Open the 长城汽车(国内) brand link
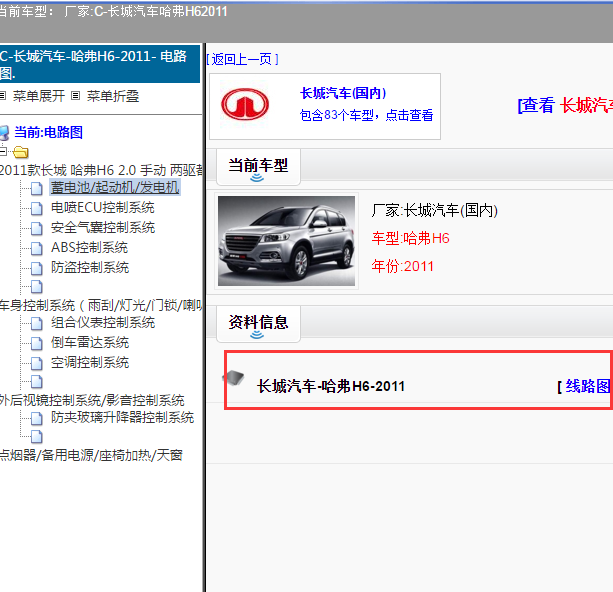Screen dimensions: 613x592 [343, 93]
